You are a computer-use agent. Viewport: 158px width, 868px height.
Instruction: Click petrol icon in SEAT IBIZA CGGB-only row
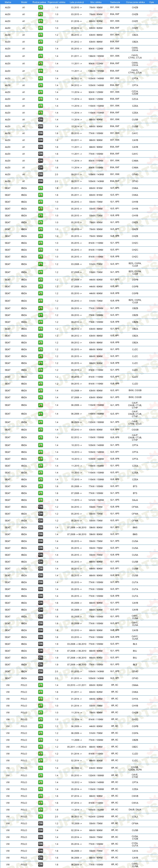(x=41, y=430)
